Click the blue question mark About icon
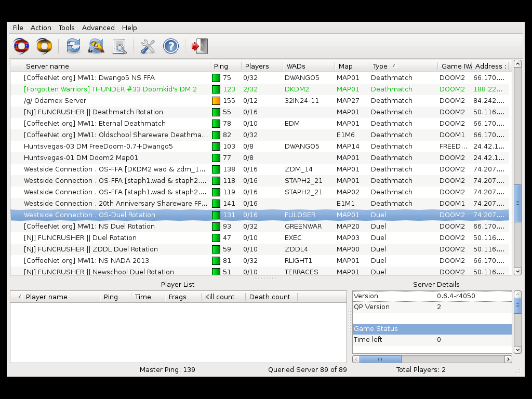 tap(171, 46)
